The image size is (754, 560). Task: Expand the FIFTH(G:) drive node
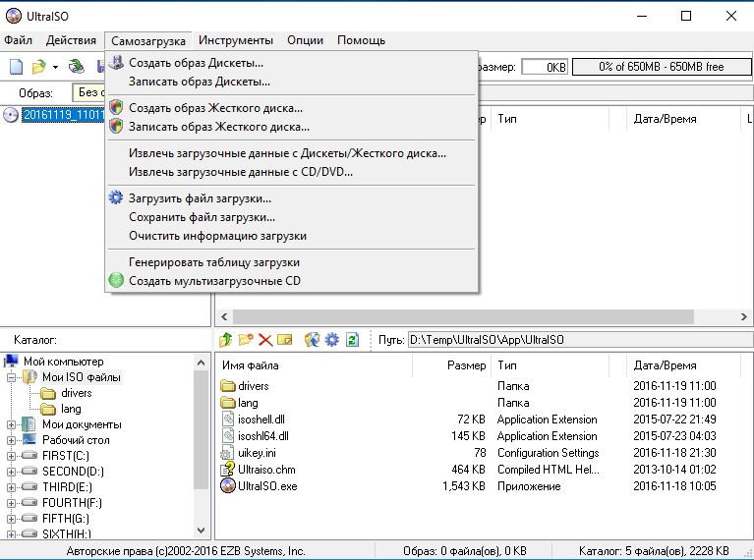11,519
